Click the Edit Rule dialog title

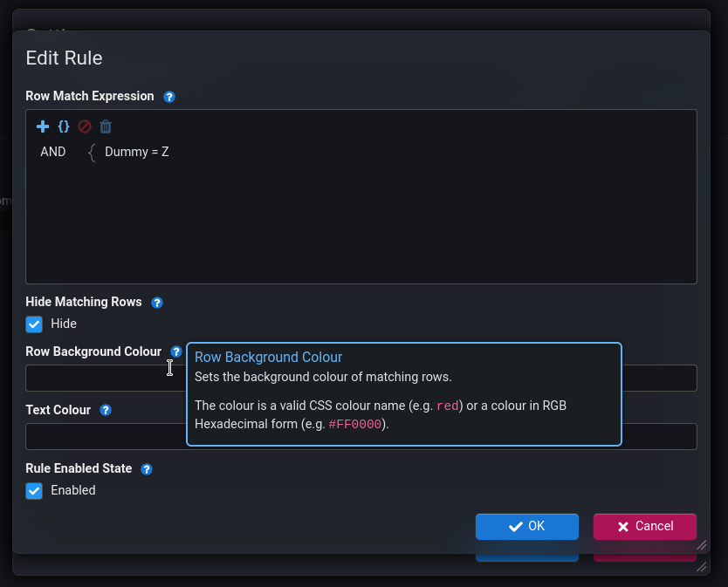pyautogui.click(x=65, y=58)
